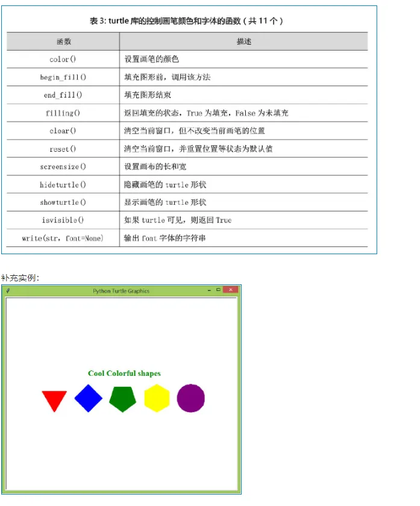Click the 'write(str, font=None)' cell

pyautogui.click(x=63, y=238)
